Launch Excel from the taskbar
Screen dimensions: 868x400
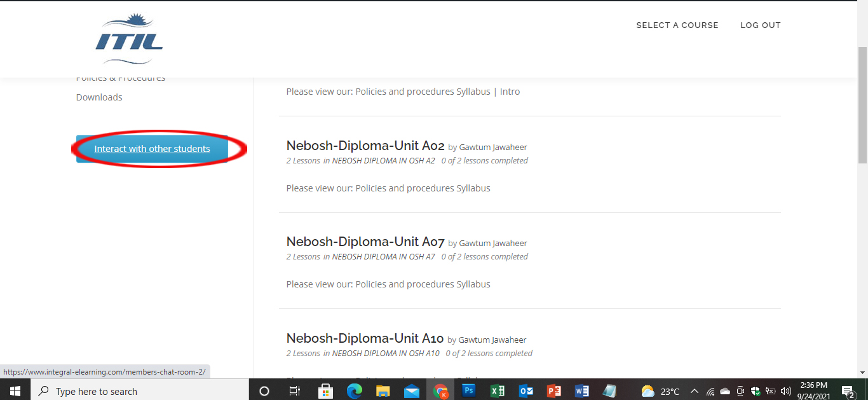(x=498, y=391)
